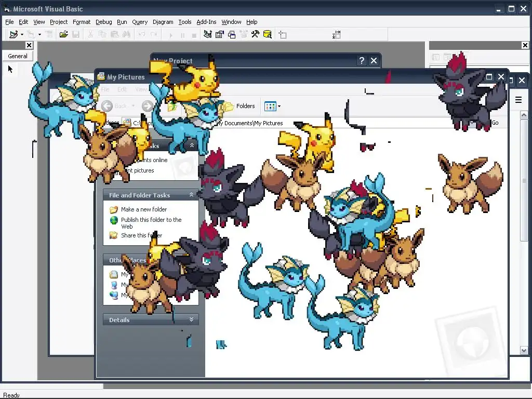Expand the Details section
This screenshot has height=399, width=532.
[191, 320]
